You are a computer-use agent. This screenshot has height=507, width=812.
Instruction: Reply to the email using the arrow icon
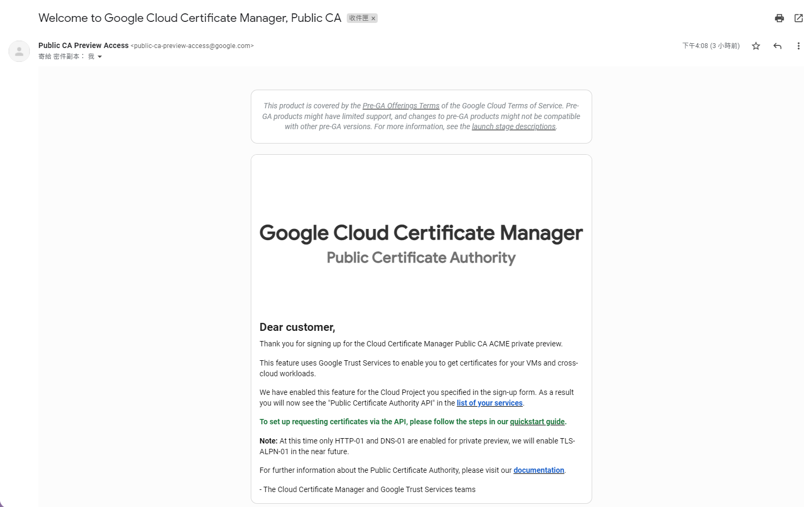click(777, 46)
